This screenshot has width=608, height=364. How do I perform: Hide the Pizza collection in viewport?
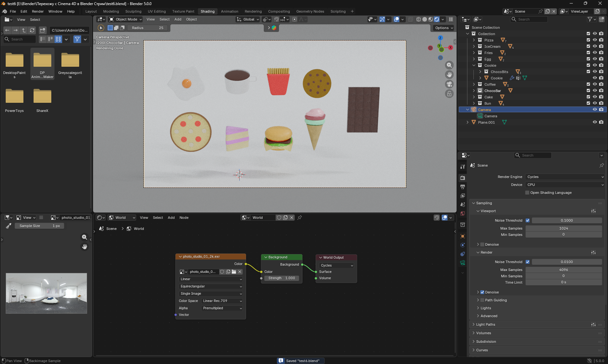click(595, 40)
